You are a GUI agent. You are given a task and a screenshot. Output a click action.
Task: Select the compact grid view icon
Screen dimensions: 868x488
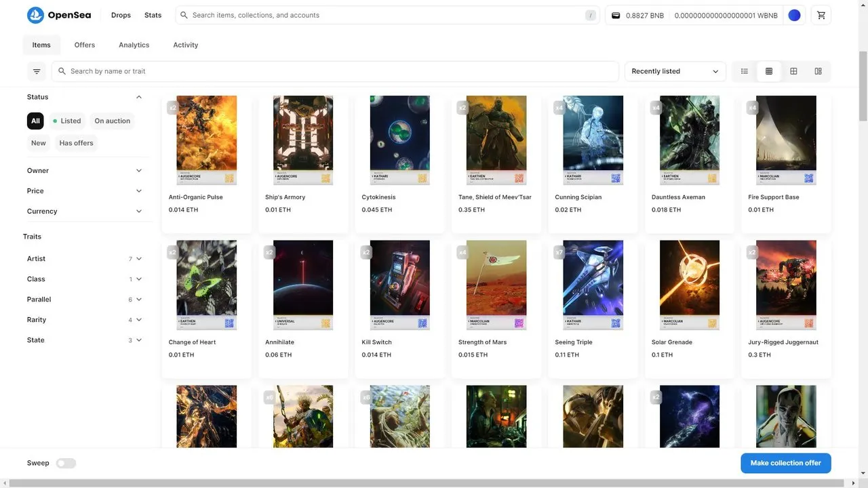point(769,71)
